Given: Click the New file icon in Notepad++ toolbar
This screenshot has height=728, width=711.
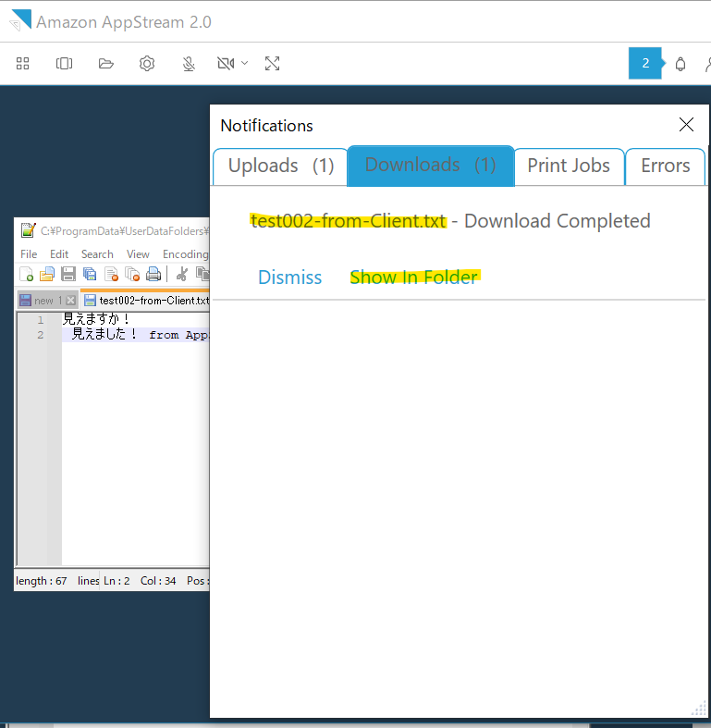Looking at the screenshot, I should point(27,275).
